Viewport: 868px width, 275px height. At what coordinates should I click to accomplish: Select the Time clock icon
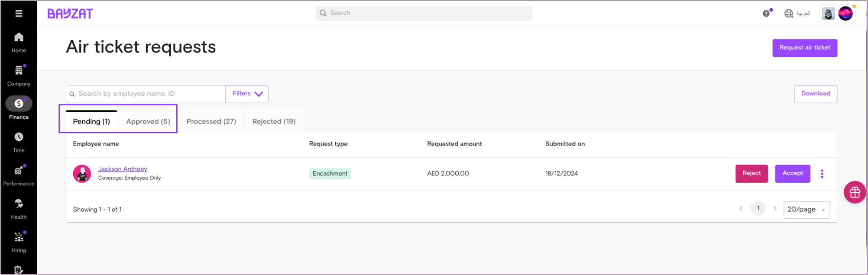coord(19,137)
